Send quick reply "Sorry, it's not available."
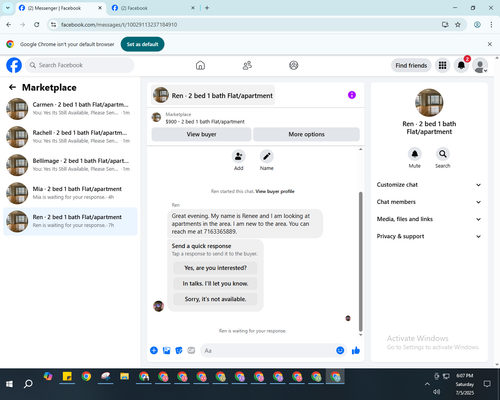This screenshot has width=500, height=400. [x=215, y=299]
